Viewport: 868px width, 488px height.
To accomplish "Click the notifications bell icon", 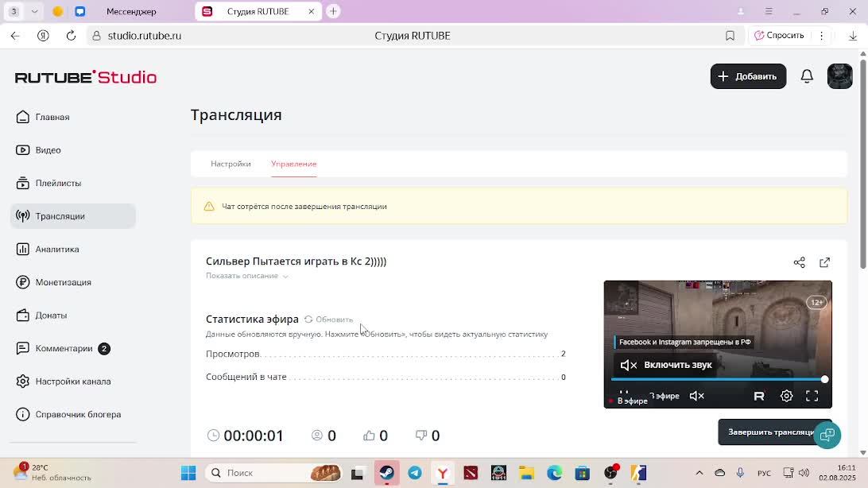I will (807, 76).
